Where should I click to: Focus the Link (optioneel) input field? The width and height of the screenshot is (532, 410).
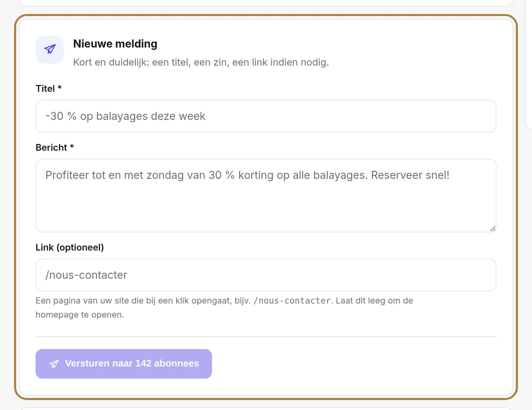(266, 275)
